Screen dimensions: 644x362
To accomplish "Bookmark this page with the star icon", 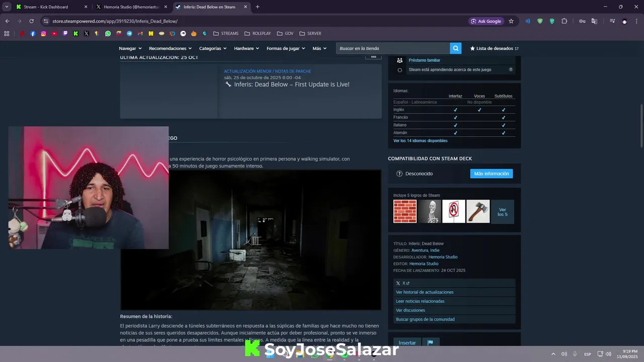I will 511,21.
